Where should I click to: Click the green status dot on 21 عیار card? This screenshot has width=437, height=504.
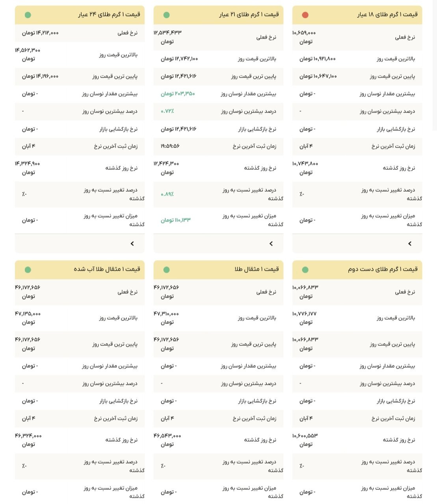[167, 15]
